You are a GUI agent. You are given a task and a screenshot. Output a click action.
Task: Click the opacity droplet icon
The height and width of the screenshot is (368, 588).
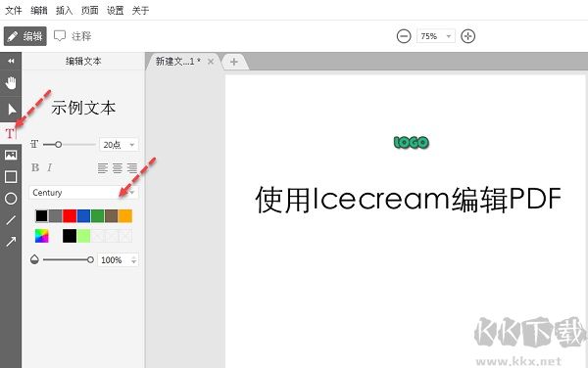(34, 259)
